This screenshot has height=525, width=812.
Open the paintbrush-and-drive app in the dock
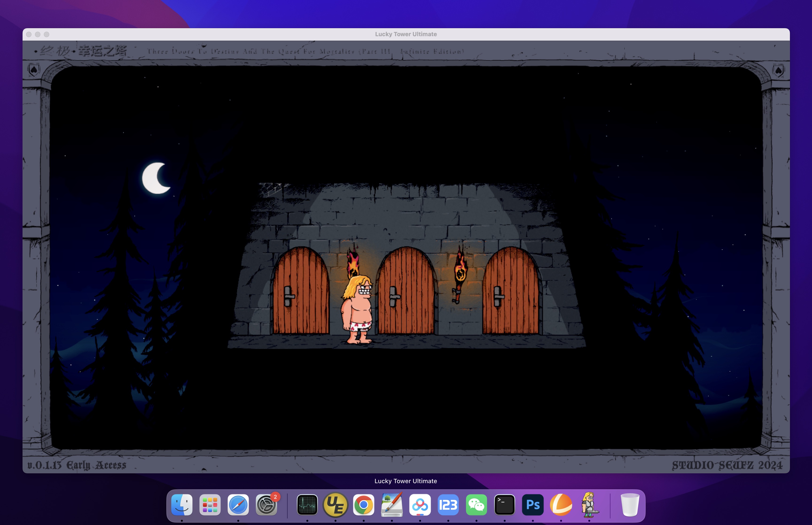tap(392, 505)
